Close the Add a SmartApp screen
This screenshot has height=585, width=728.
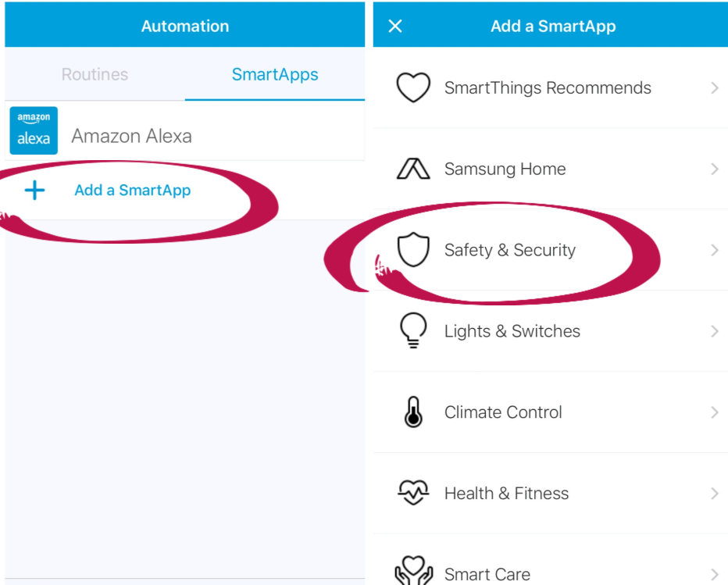[395, 26]
